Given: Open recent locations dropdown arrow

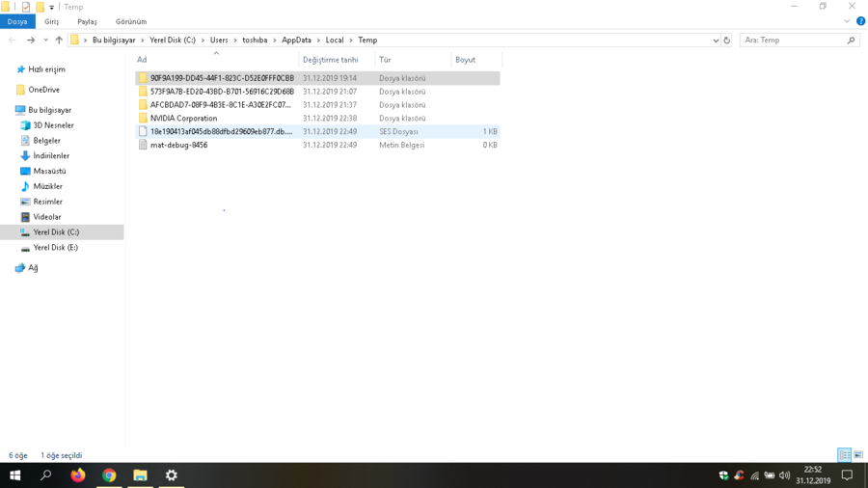Looking at the screenshot, I should [x=45, y=40].
